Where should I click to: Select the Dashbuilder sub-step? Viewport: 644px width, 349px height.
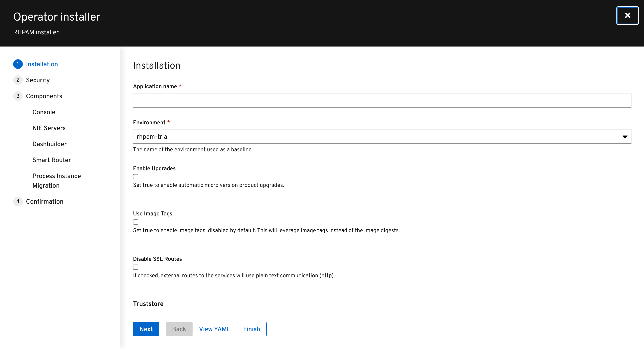pyautogui.click(x=50, y=144)
